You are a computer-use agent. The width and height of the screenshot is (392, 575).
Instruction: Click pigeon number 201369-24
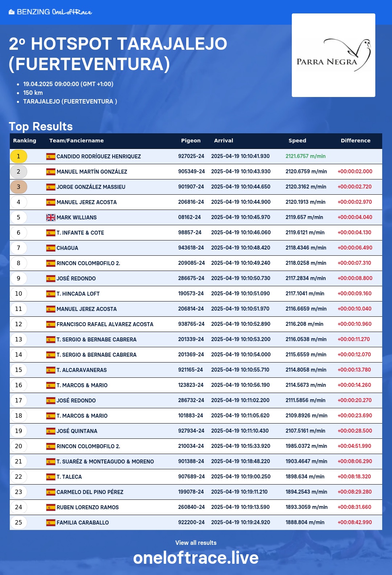(191, 355)
